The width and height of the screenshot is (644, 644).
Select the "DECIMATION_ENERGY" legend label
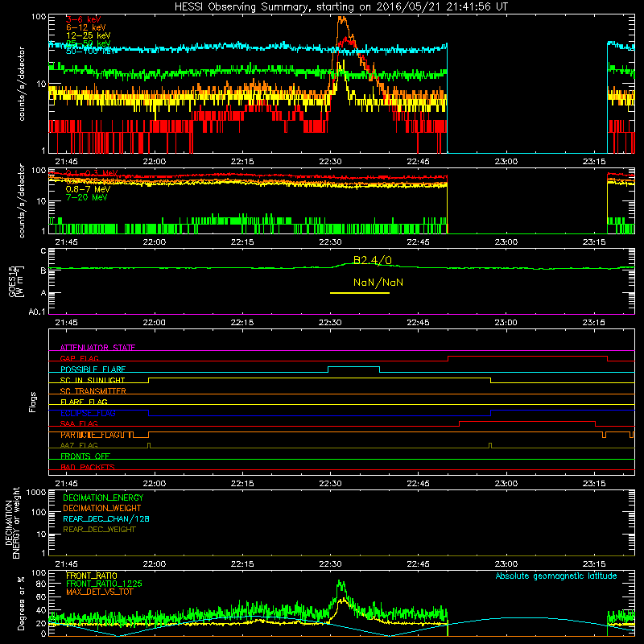(103, 497)
